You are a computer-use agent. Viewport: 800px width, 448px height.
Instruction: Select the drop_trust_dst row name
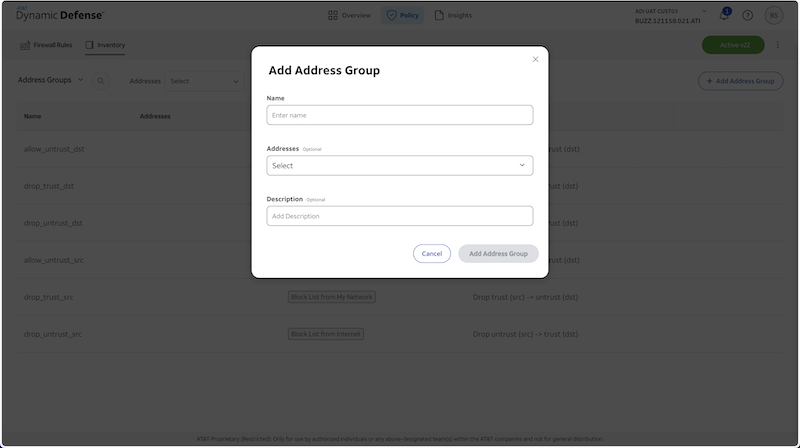pyautogui.click(x=49, y=186)
